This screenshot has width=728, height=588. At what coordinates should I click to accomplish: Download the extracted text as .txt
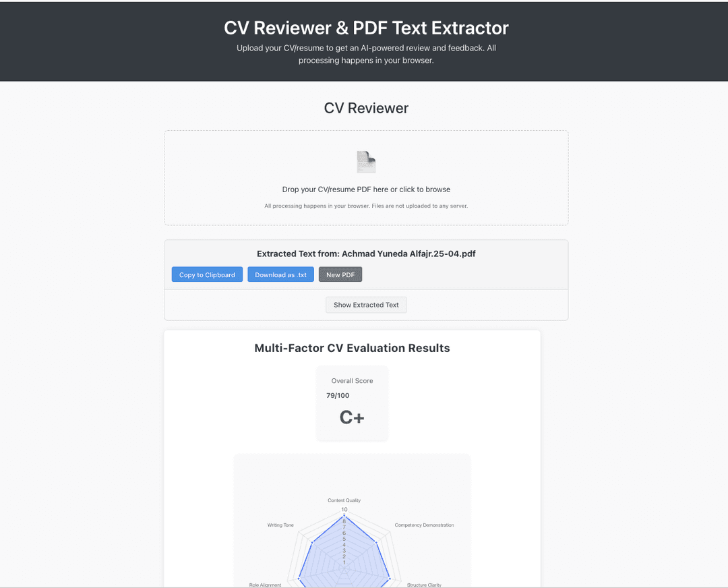point(280,274)
